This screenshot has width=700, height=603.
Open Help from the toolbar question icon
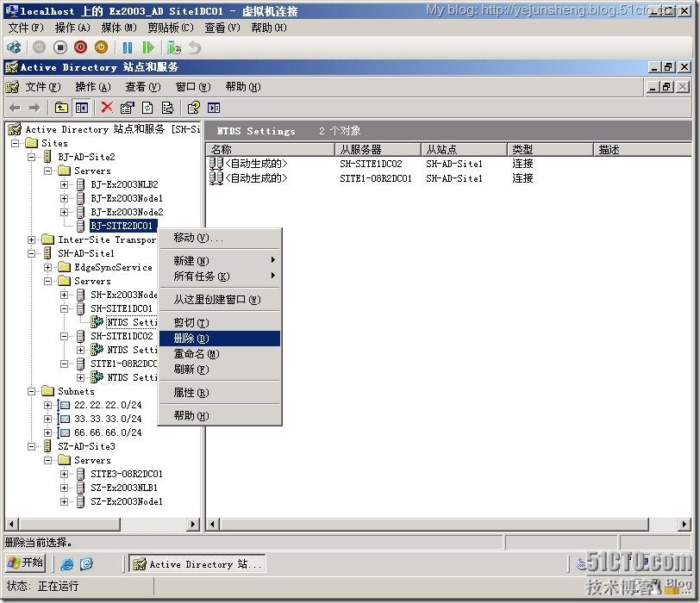(193, 108)
